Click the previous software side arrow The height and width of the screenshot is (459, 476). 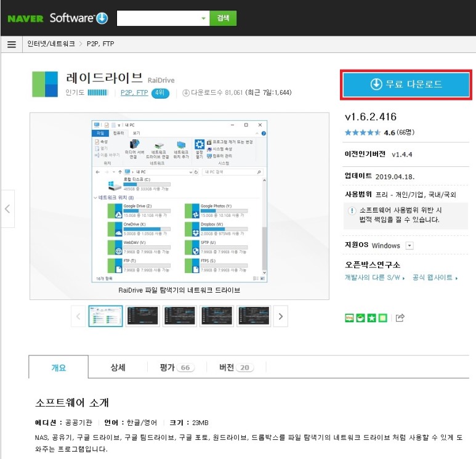[x=7, y=209]
